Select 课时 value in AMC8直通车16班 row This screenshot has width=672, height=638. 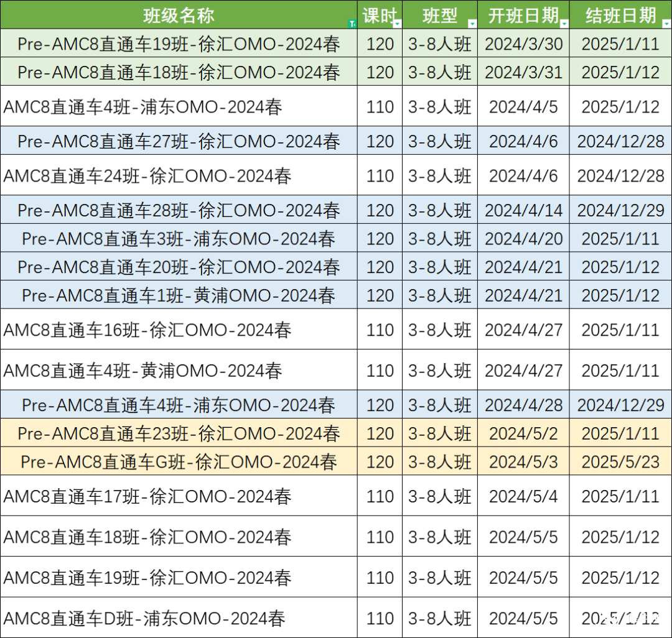point(380,330)
